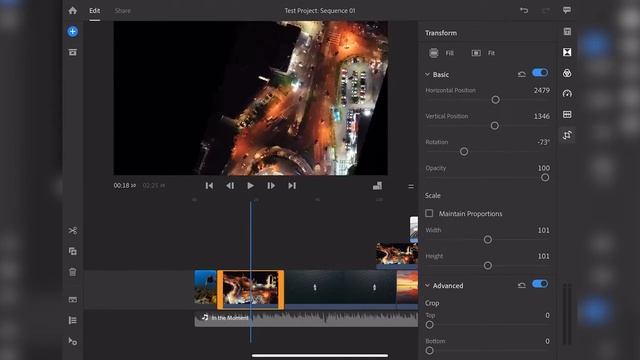Viewport: 640px width, 360px height.
Task: Click the Height scale slider handle
Action: (x=488, y=266)
